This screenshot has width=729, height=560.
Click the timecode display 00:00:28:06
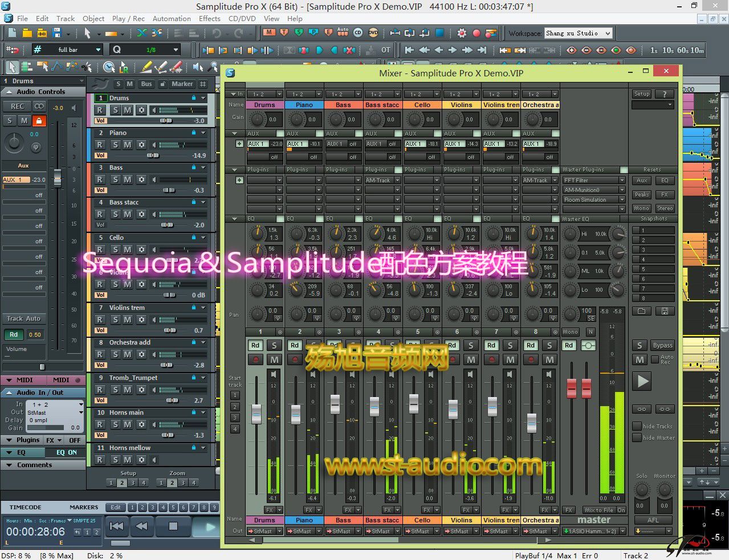coord(35,532)
